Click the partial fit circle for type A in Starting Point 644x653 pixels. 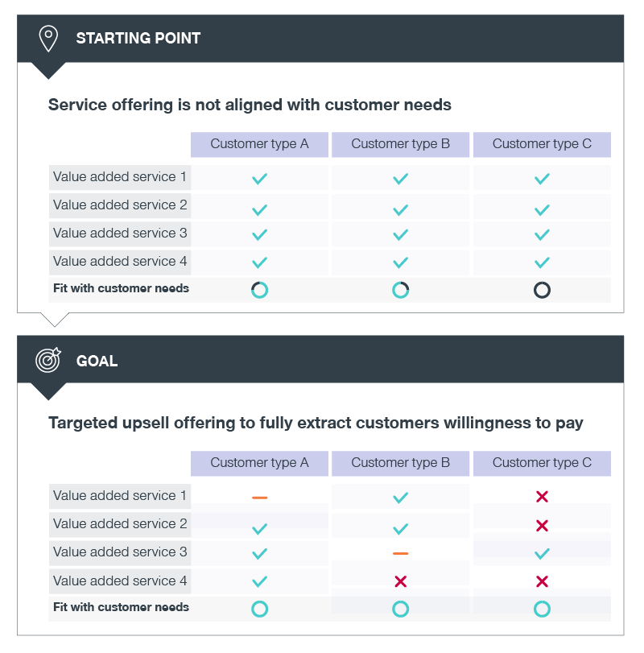click(x=259, y=290)
